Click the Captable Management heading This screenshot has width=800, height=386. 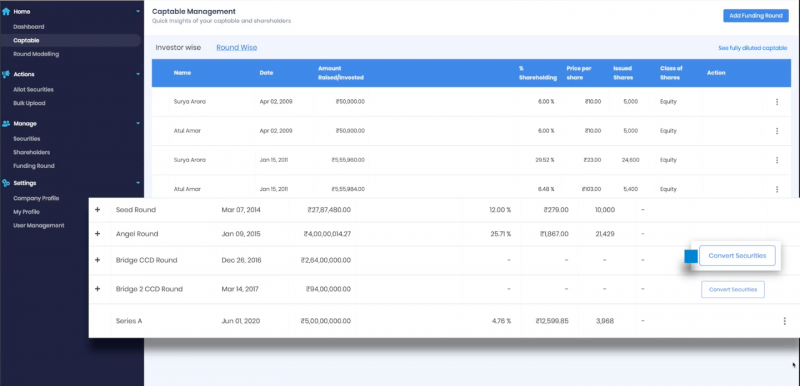[x=194, y=11]
